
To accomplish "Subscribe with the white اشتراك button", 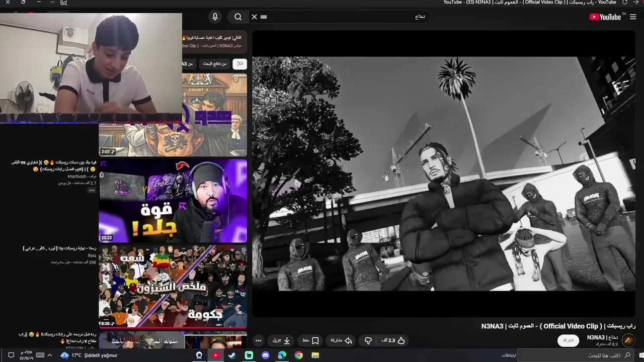I will tap(568, 340).
